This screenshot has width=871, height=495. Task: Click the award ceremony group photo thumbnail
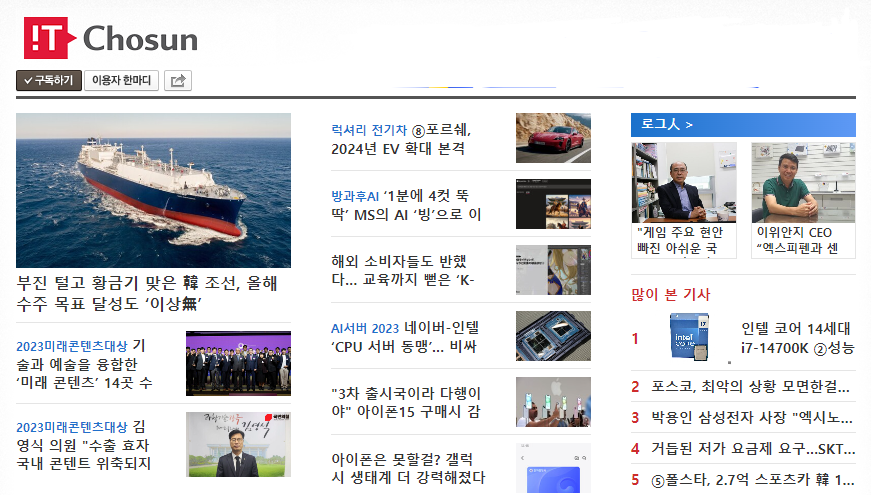(238, 363)
